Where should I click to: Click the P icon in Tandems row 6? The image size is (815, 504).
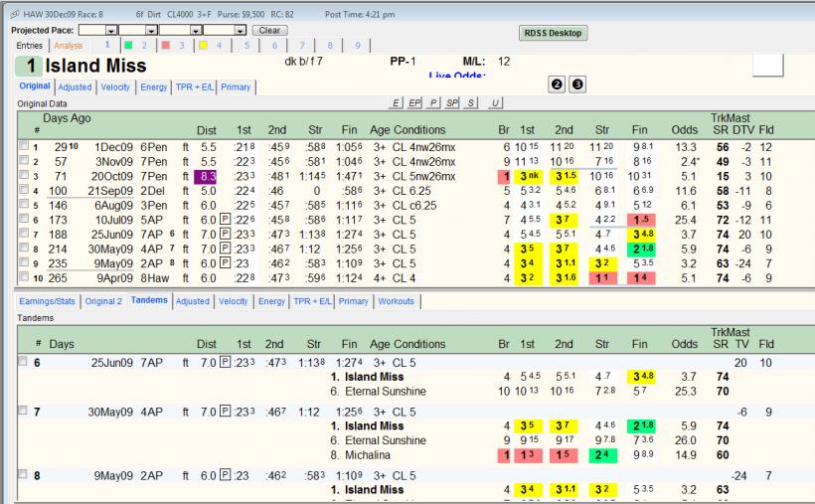pyautogui.click(x=225, y=362)
